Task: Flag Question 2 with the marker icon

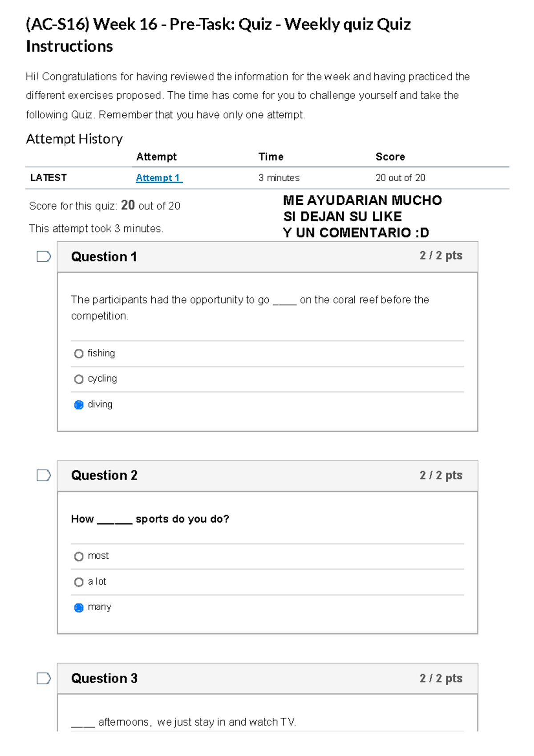Action: click(44, 476)
